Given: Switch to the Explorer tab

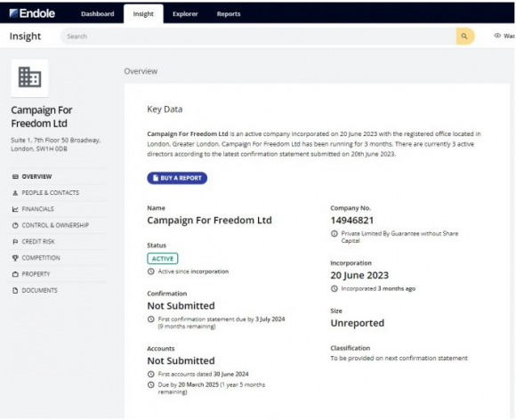Looking at the screenshot, I should [185, 14].
